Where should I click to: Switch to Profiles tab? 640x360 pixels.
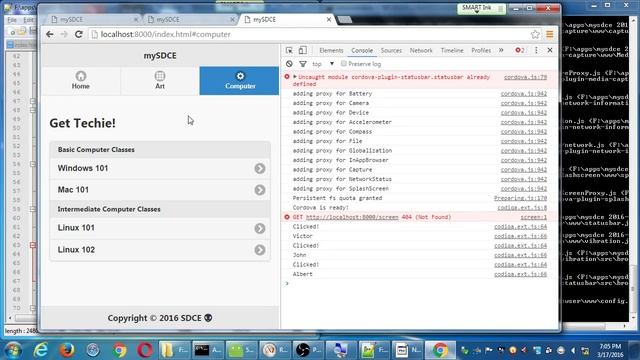pos(481,50)
